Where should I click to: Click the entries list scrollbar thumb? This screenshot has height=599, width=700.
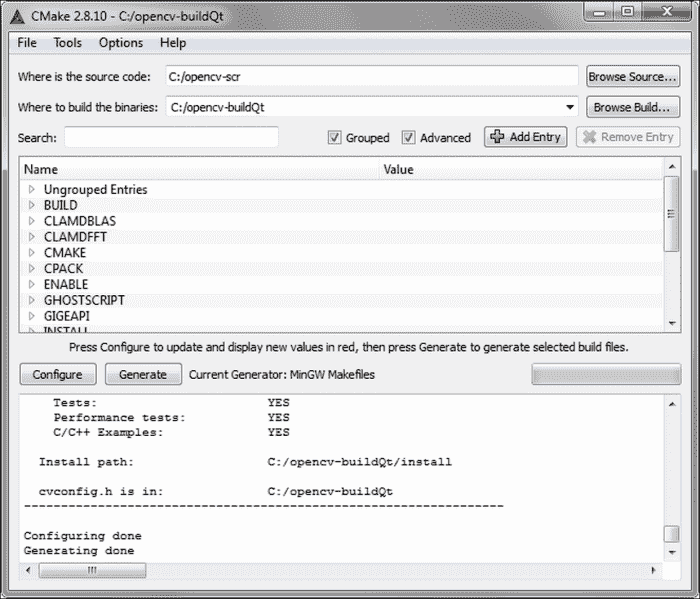pyautogui.click(x=671, y=214)
